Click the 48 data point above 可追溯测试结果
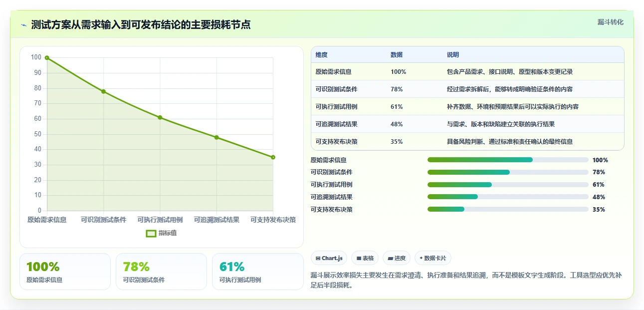 click(216, 137)
